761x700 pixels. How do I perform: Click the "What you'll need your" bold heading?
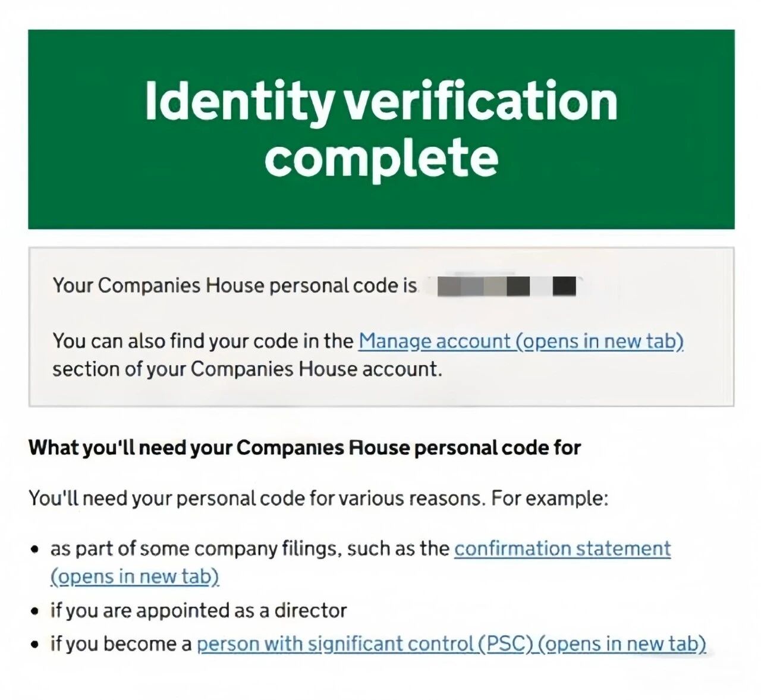[131, 448]
